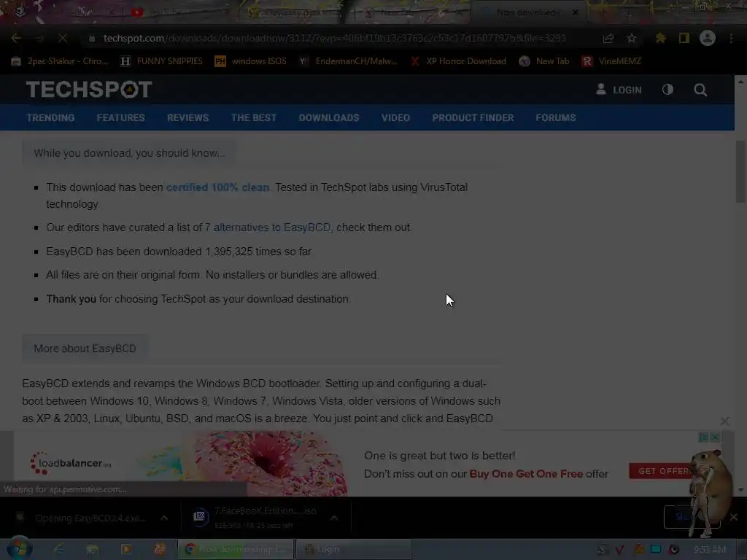Viewport: 747px width, 560px height.
Task: Open the Chrome three-dot menu
Action: pos(731,38)
